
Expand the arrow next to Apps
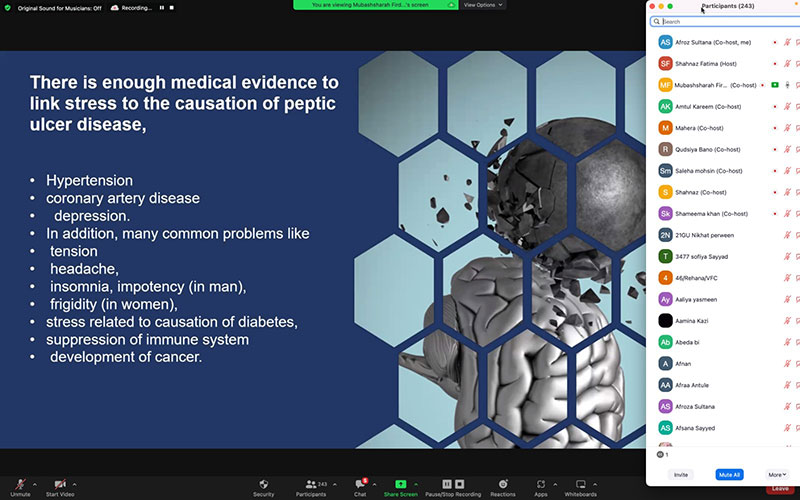(x=555, y=484)
